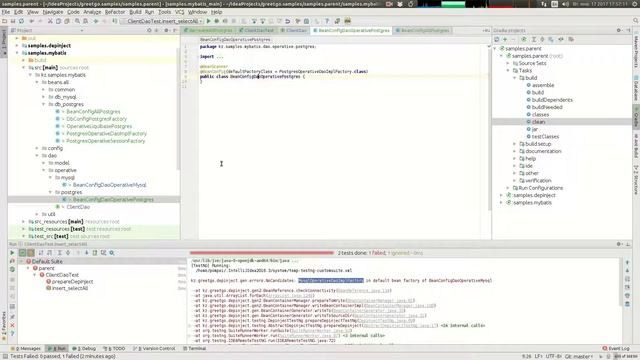Open the Debug tool window tab
640x360 pixels.
coord(84,349)
